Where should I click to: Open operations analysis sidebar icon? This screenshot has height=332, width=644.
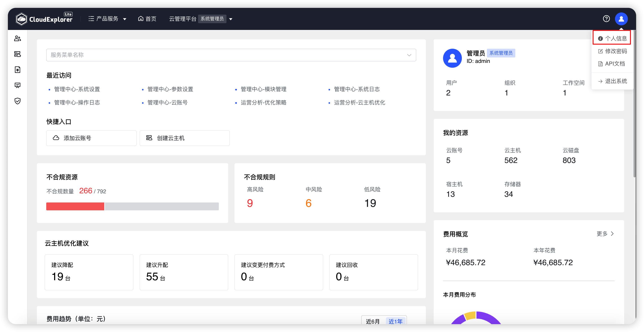click(17, 85)
